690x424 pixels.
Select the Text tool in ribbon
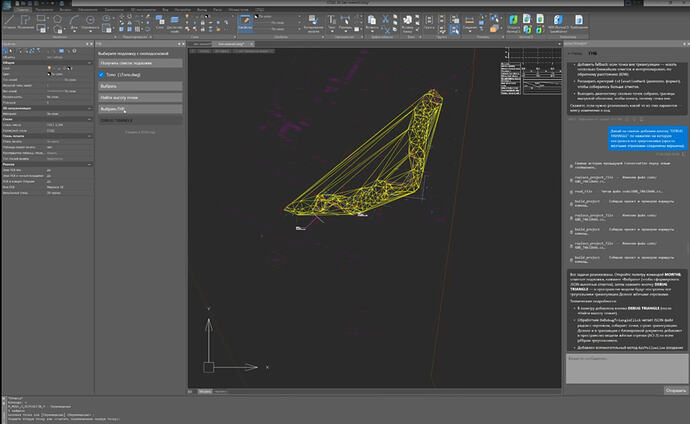(331, 21)
